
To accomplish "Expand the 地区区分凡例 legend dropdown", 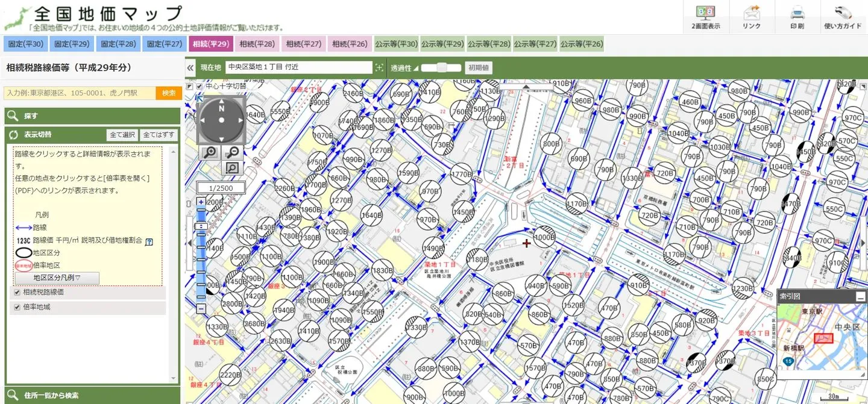I will pyautogui.click(x=57, y=278).
